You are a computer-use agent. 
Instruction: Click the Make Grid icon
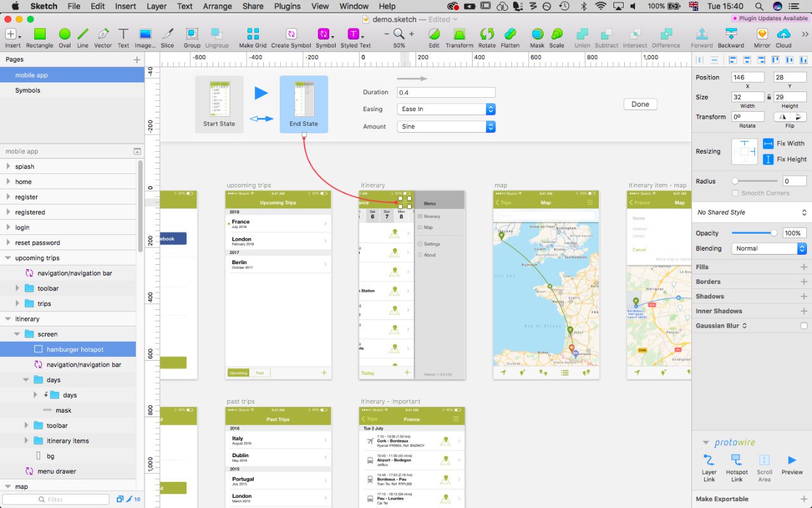click(x=252, y=34)
